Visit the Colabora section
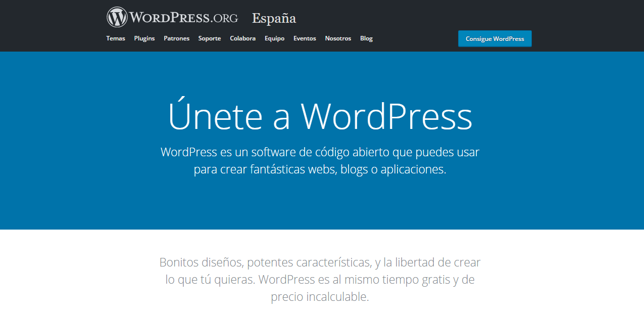Screen dimensions: 644x312 (x=242, y=38)
